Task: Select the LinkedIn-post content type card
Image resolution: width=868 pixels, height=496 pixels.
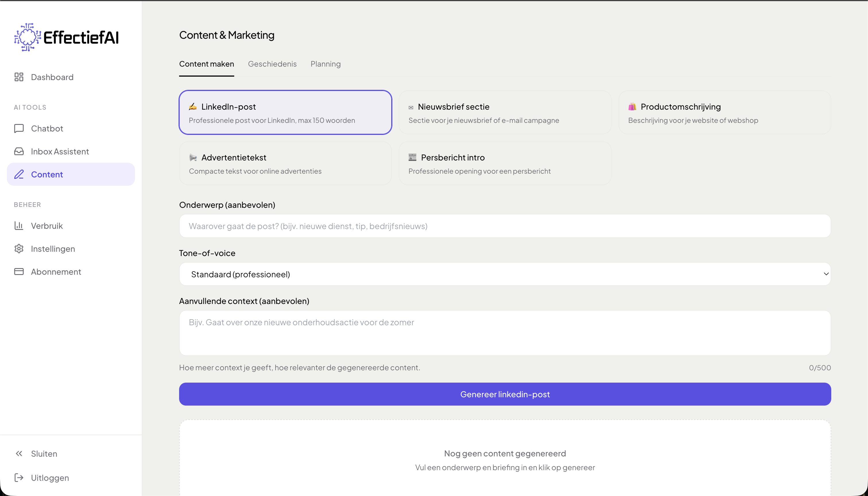Action: tap(285, 113)
